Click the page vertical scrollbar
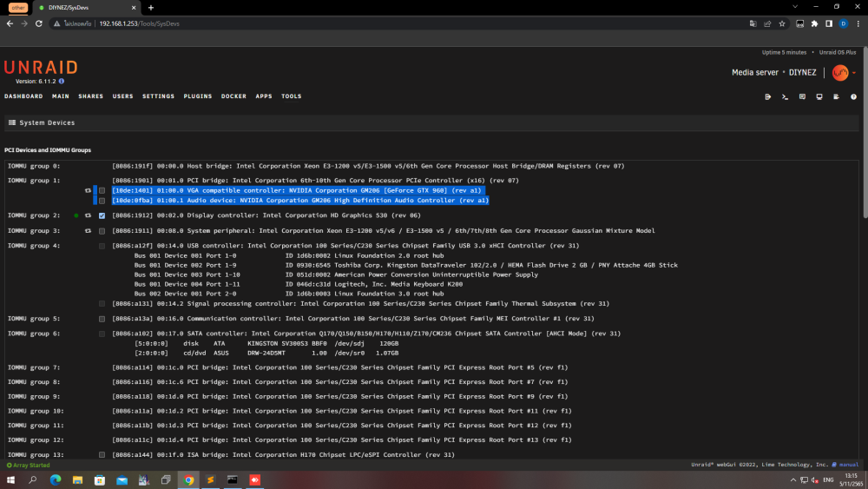 865,133
